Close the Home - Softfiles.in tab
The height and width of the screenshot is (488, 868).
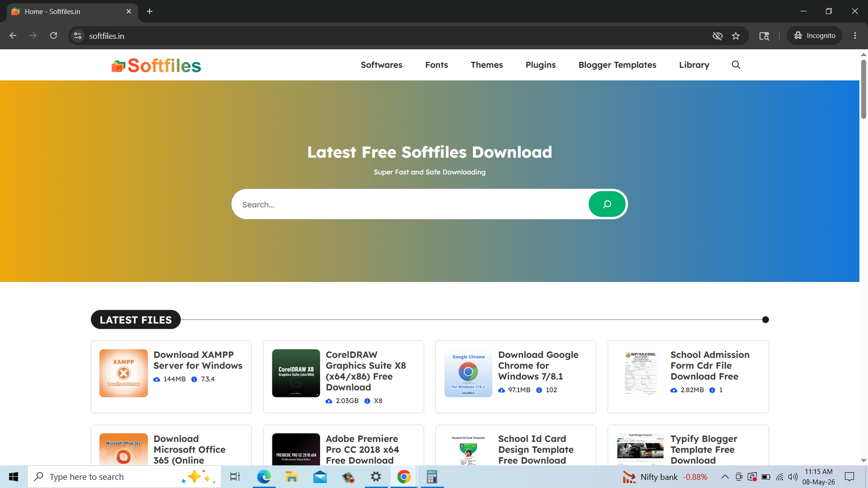click(x=129, y=11)
